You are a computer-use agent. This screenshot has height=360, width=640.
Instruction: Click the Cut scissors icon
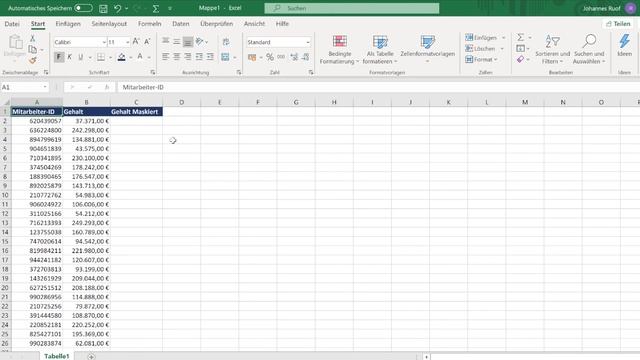point(32,38)
